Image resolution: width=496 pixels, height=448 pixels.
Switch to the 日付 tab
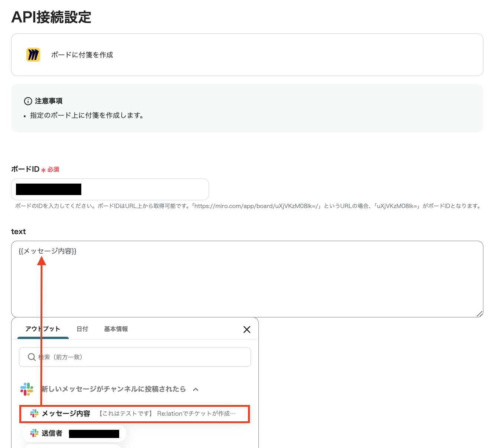coord(82,329)
